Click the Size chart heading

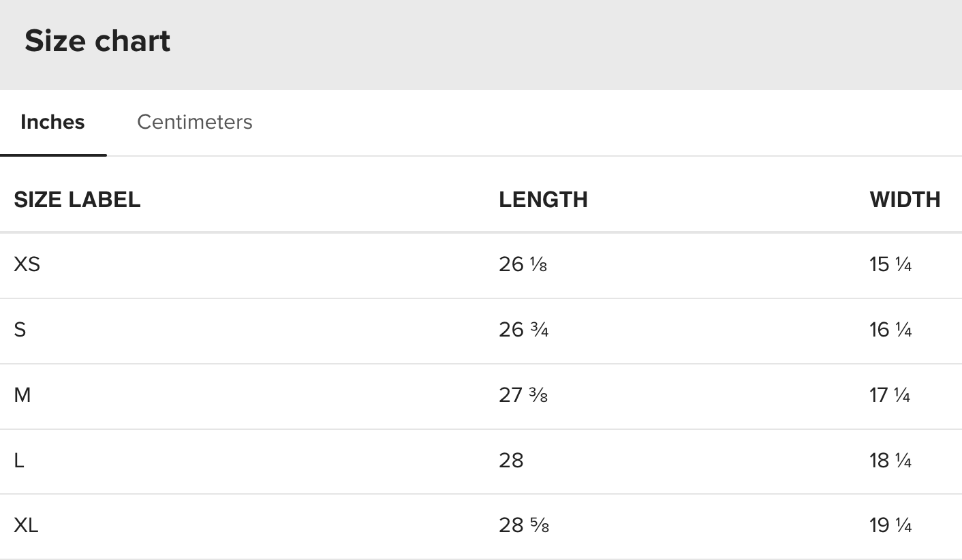click(97, 41)
